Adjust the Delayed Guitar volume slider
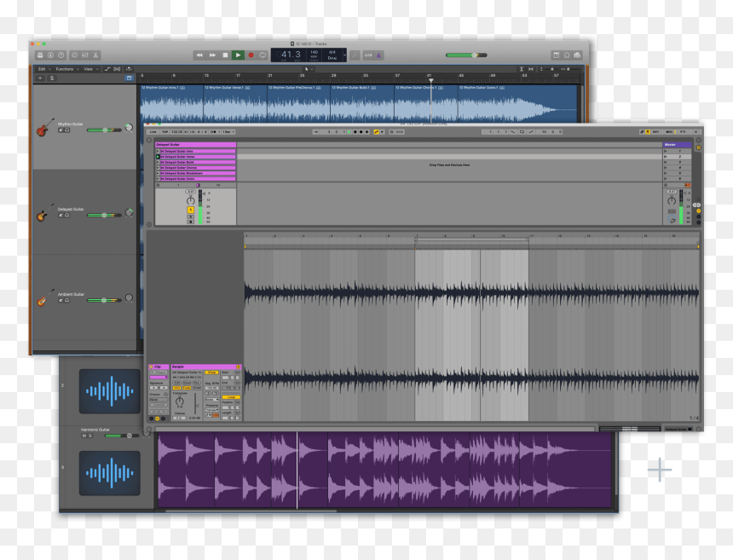 pyautogui.click(x=104, y=215)
